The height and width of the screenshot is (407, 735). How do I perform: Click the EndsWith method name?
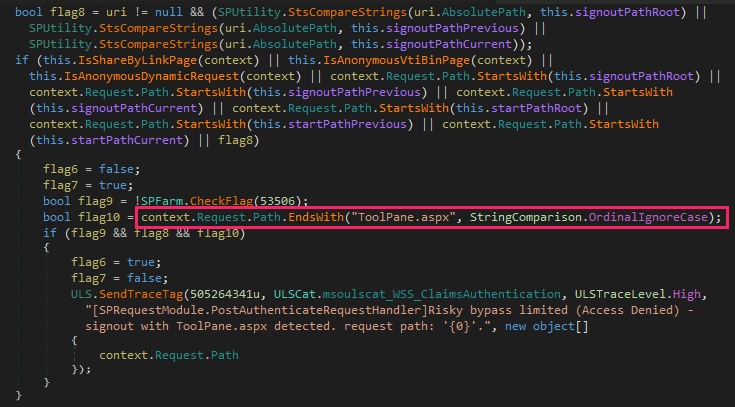pos(316,218)
